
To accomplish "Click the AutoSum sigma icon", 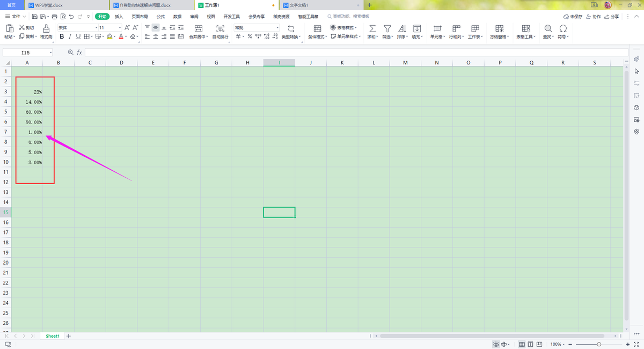I will click(372, 28).
